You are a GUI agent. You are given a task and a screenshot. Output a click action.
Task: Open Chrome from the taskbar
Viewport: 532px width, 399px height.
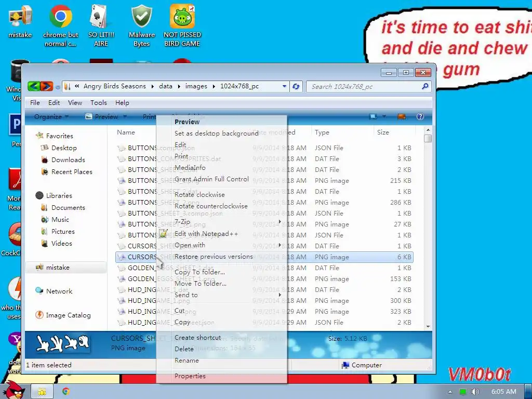click(66, 392)
